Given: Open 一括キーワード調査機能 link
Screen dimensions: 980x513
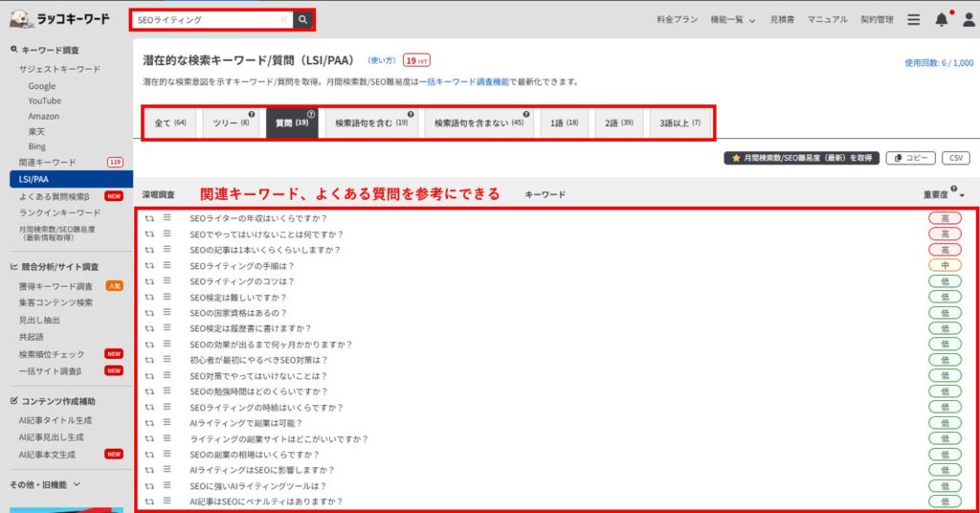Looking at the screenshot, I should coord(464,82).
